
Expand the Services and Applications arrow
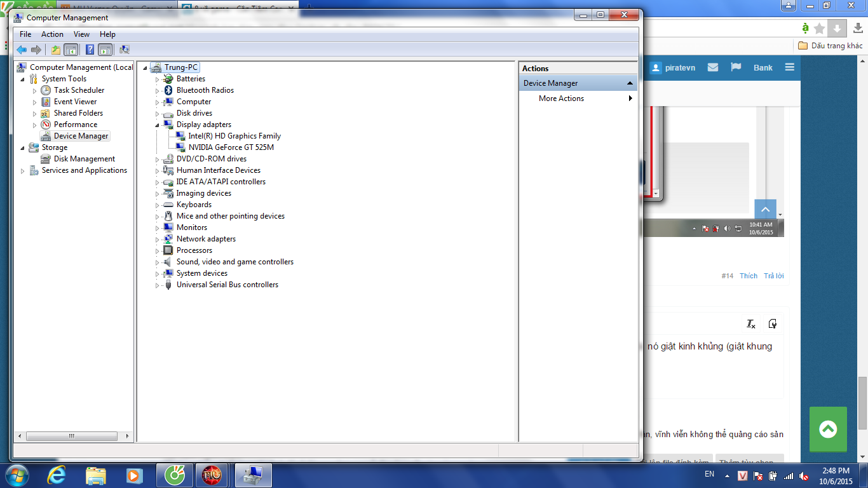pos(24,170)
